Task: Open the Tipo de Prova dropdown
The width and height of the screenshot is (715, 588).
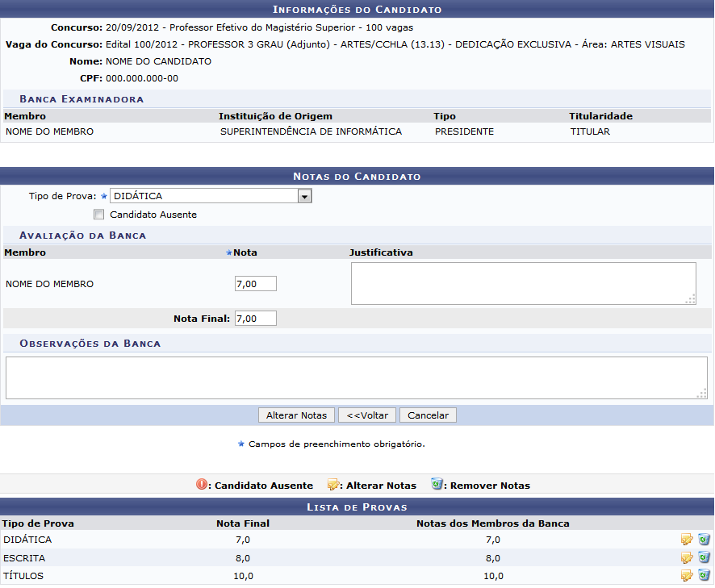Action: [x=303, y=196]
